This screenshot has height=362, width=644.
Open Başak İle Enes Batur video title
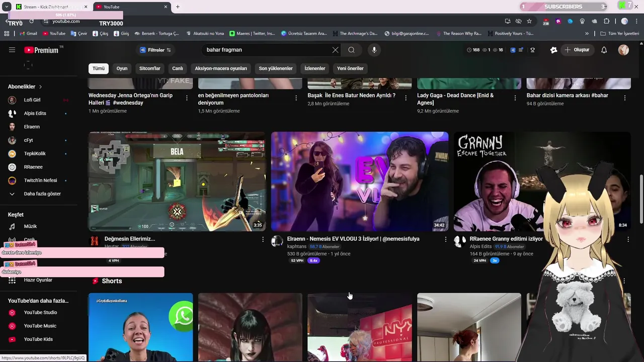tap(351, 96)
